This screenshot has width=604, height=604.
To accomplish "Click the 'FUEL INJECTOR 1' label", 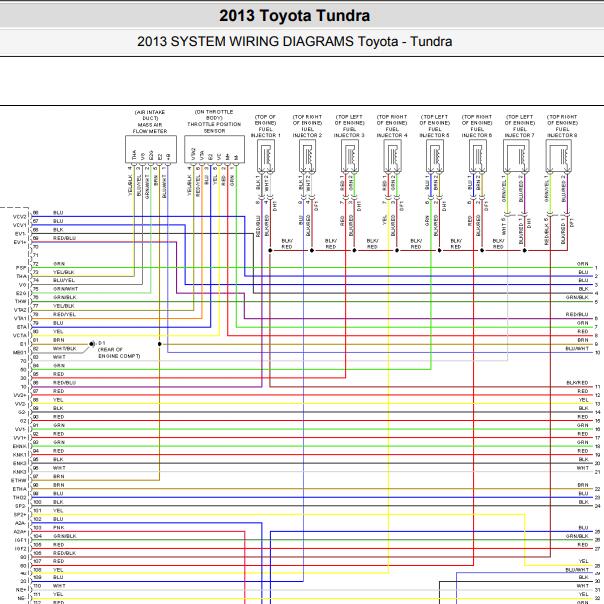I will [265, 132].
